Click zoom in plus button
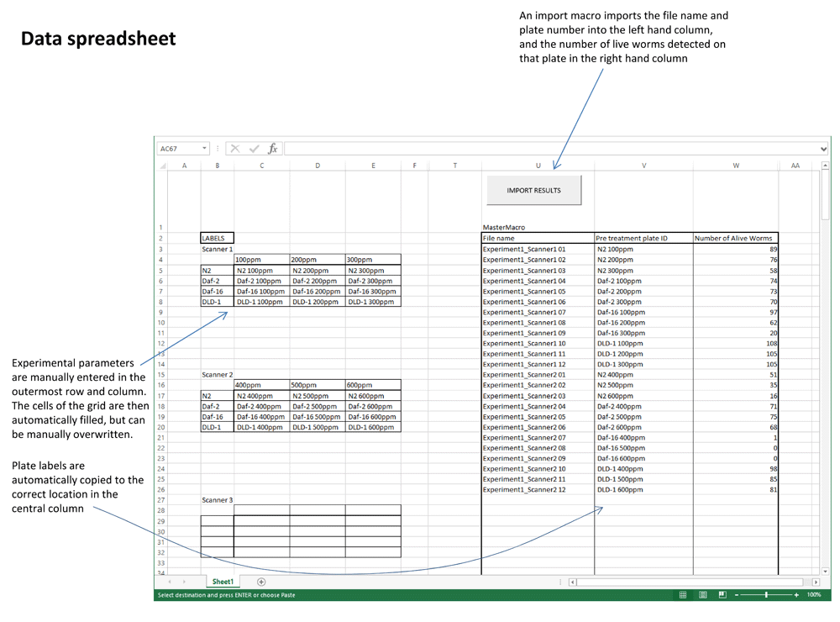 pyautogui.click(x=796, y=595)
